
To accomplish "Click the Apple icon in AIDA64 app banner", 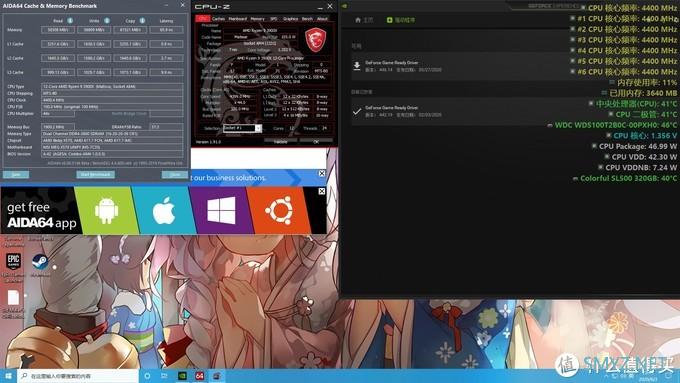I will 164,210.
